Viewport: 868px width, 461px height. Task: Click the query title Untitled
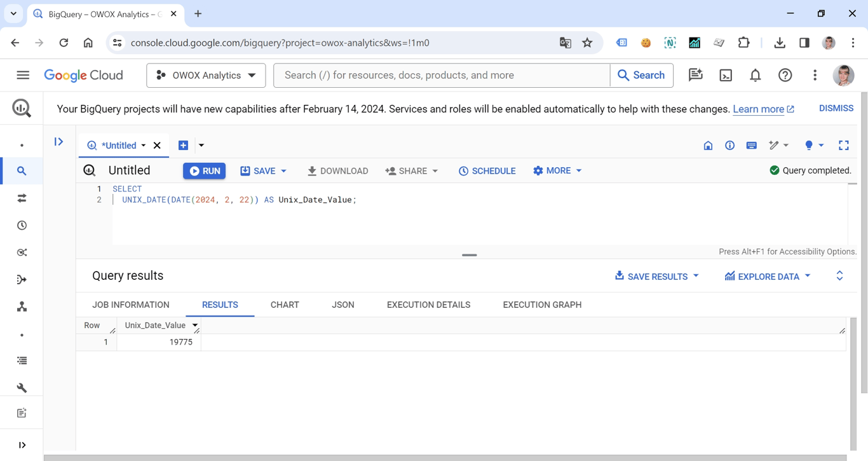click(x=129, y=170)
